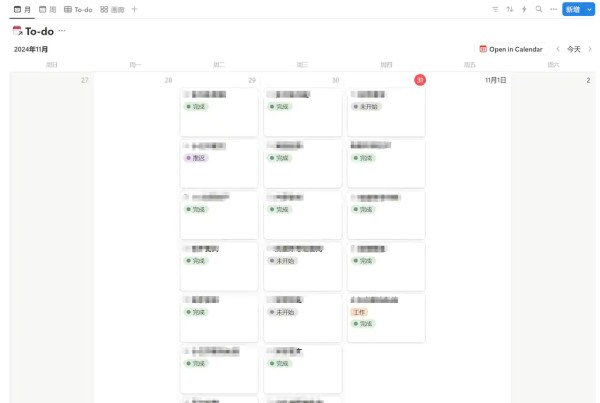Open the card containing the 工作 tag
The width and height of the screenshot is (600, 403).
386,318
